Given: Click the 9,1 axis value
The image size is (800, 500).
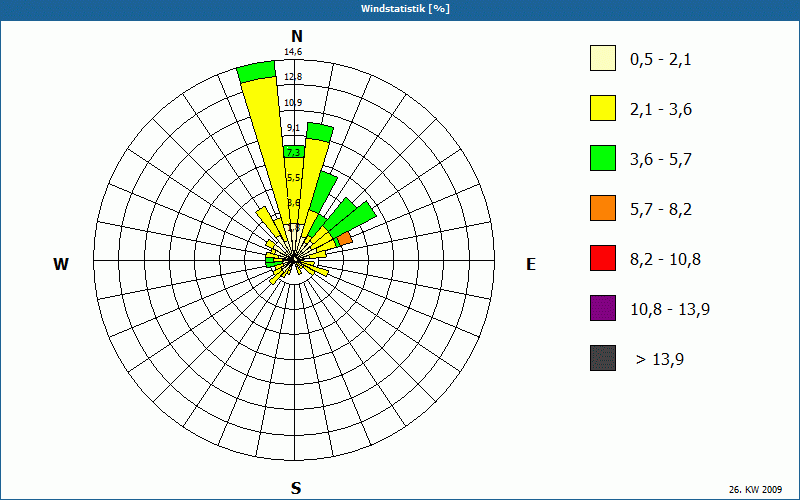Looking at the screenshot, I should point(293,128).
